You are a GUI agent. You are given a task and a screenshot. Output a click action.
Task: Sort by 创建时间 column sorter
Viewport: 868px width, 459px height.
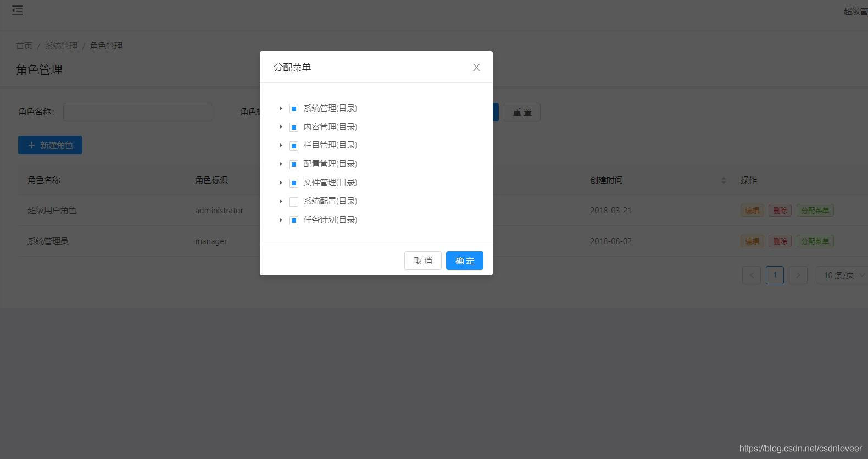point(724,180)
